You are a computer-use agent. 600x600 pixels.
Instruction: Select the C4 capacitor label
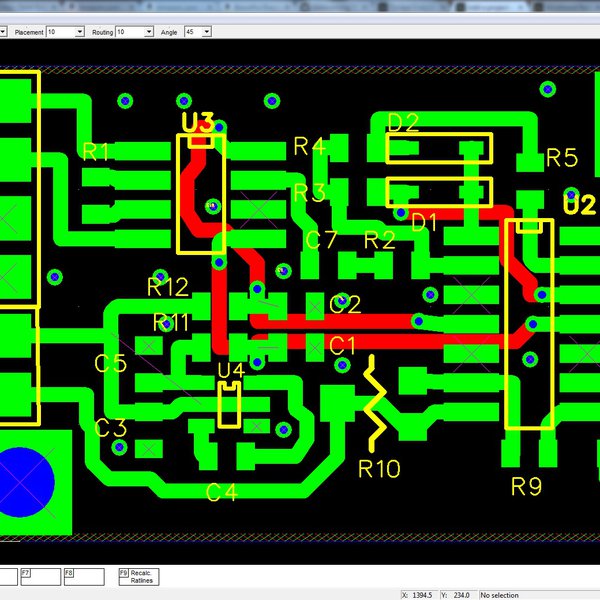(x=222, y=492)
